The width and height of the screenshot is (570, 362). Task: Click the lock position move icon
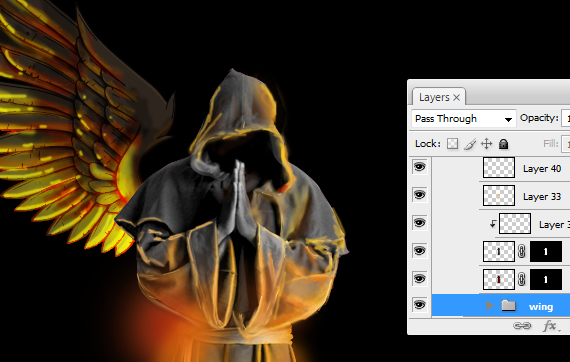[x=486, y=144]
